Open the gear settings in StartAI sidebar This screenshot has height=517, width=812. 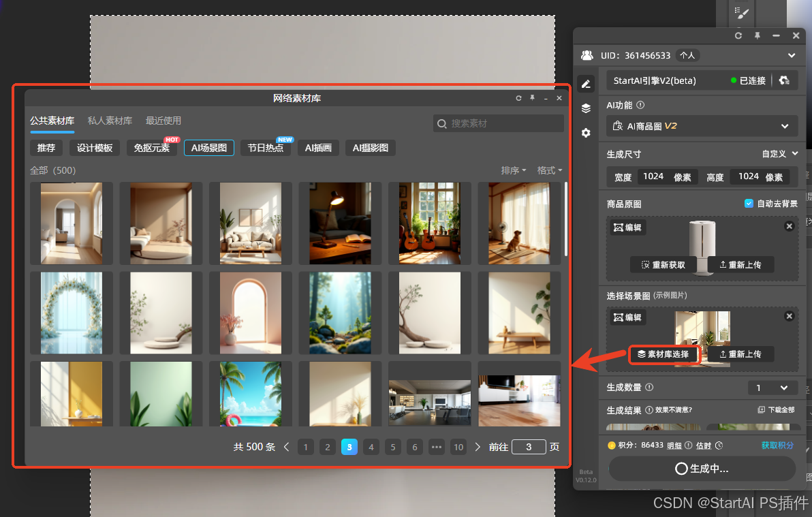click(x=586, y=133)
